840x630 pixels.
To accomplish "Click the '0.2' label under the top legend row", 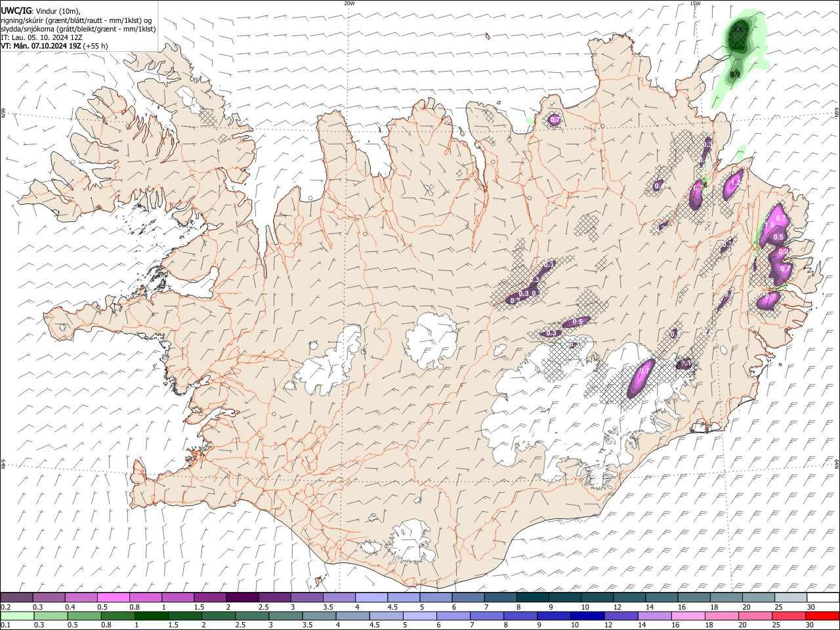I will 5,607.
